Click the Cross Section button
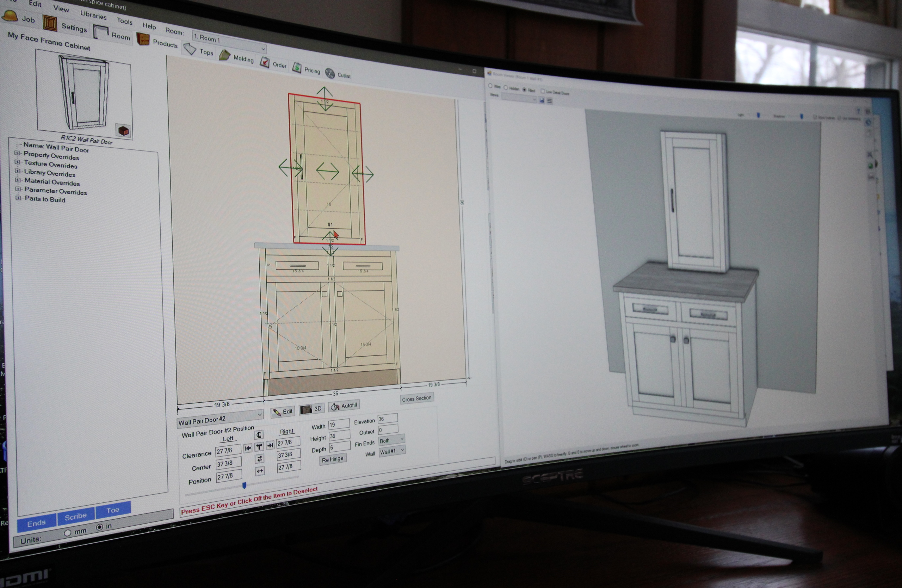This screenshot has height=588, width=902. pyautogui.click(x=416, y=398)
